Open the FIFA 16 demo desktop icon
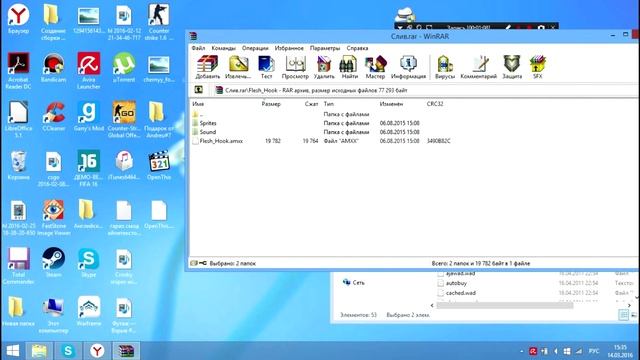The height and width of the screenshot is (360, 640). click(89, 168)
